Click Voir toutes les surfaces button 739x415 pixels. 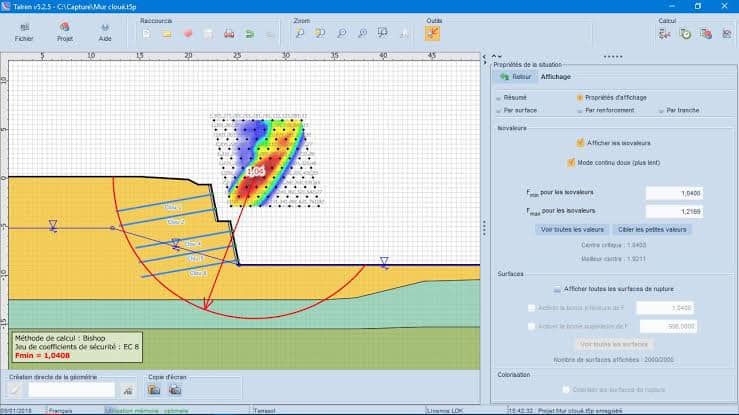click(614, 344)
